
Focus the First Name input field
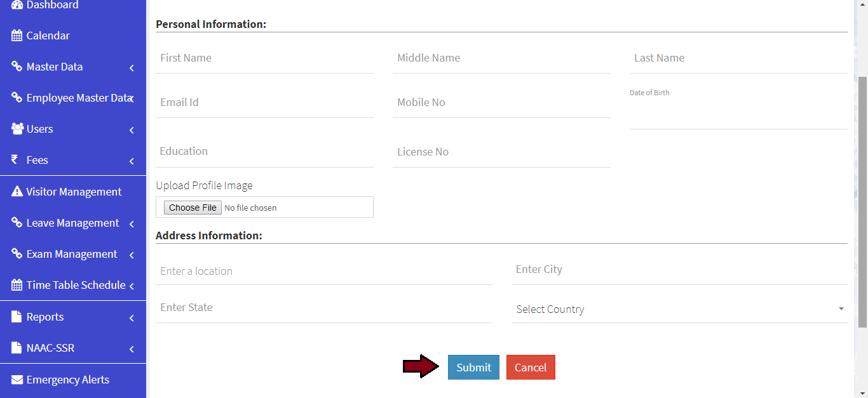[x=264, y=58]
